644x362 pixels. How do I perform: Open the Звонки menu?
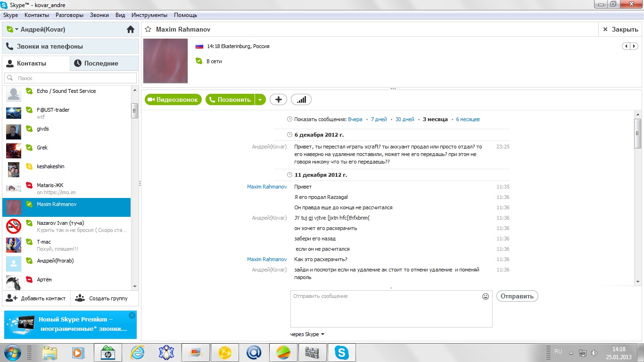tap(99, 15)
